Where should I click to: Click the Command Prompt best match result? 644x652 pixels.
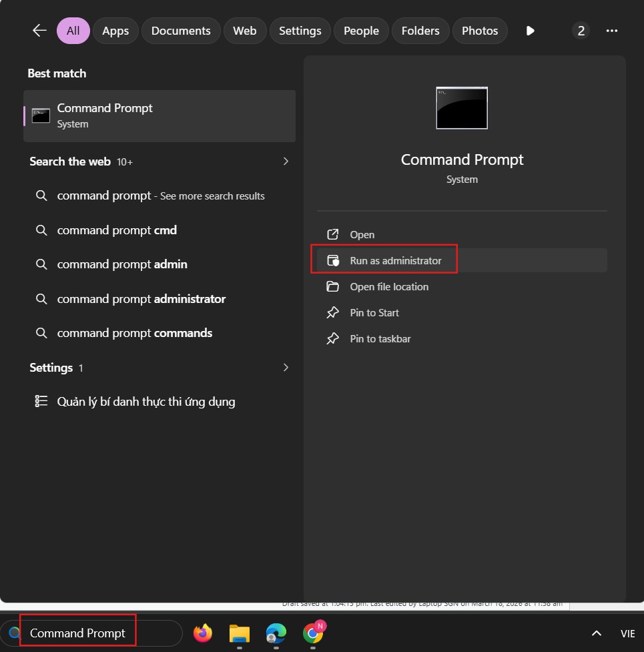159,116
